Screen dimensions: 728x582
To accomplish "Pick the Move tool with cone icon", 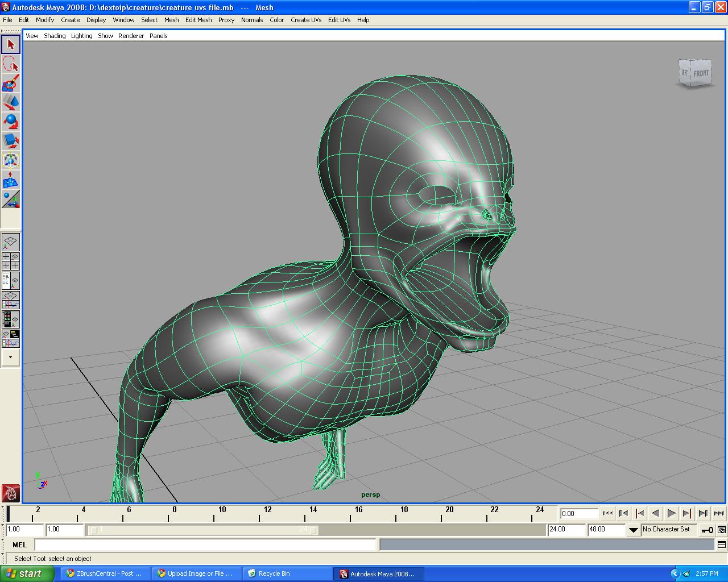I will pos(11,102).
